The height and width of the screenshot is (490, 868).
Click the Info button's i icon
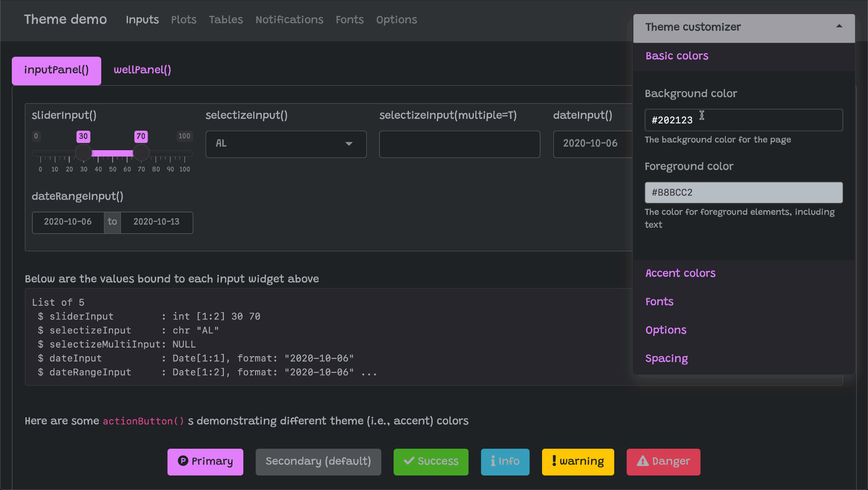click(493, 461)
